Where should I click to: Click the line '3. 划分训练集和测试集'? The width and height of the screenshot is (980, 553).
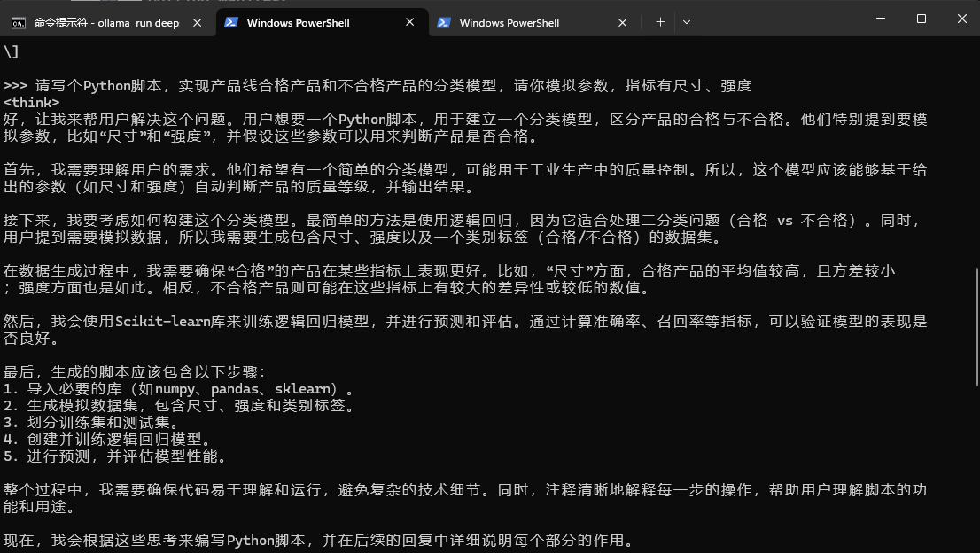(91, 423)
